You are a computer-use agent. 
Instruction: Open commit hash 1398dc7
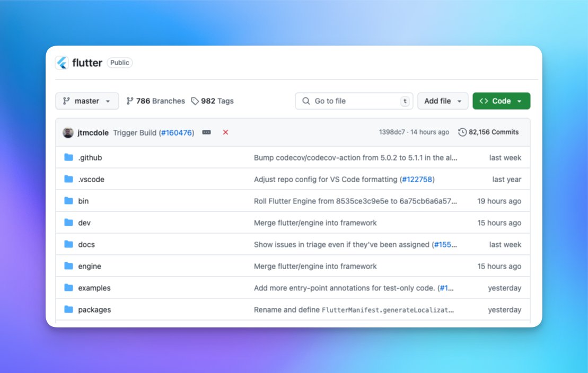[392, 132]
